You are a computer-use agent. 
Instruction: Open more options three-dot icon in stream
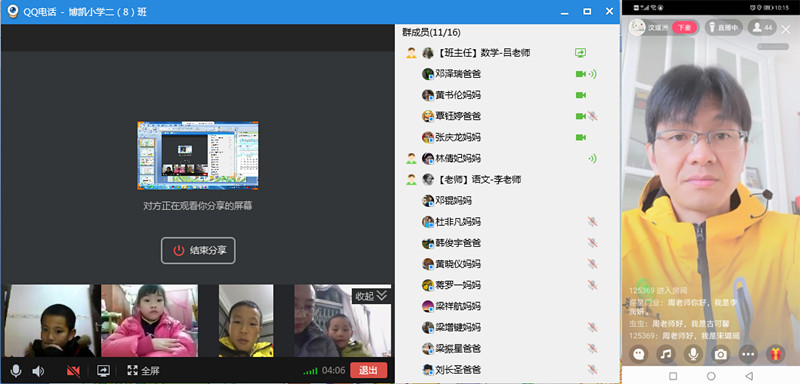click(748, 353)
